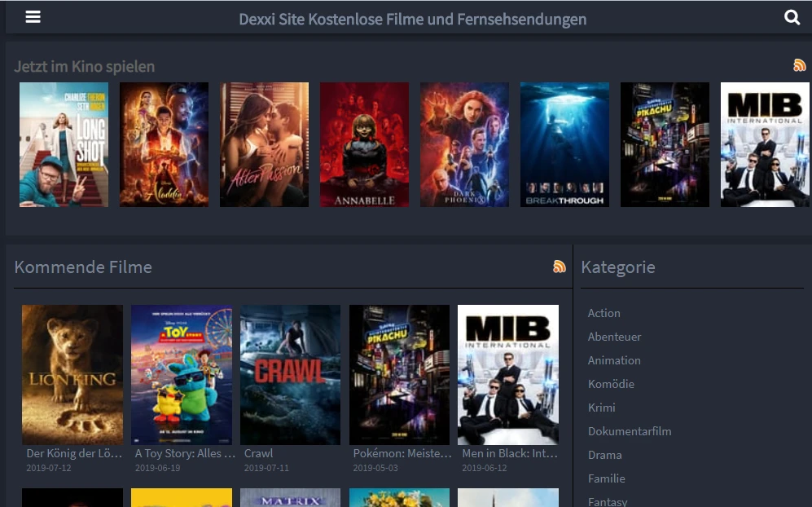Select the Fantasy category
812x507 pixels.
coord(608,501)
